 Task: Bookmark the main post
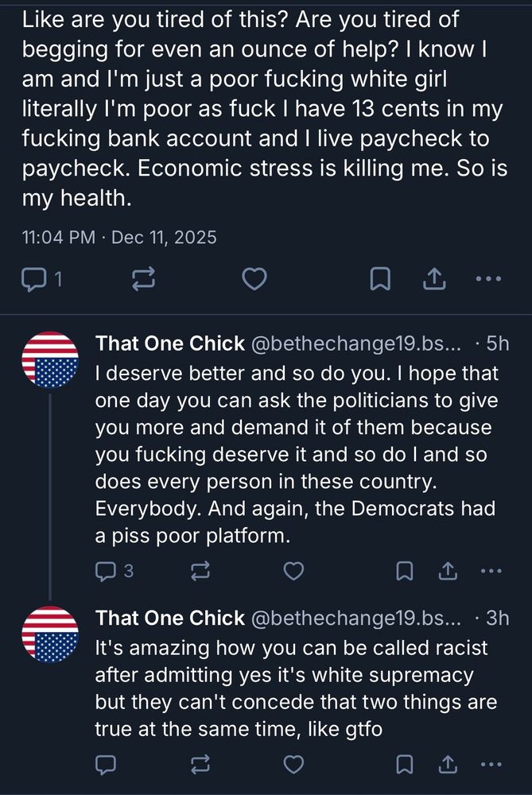380,279
